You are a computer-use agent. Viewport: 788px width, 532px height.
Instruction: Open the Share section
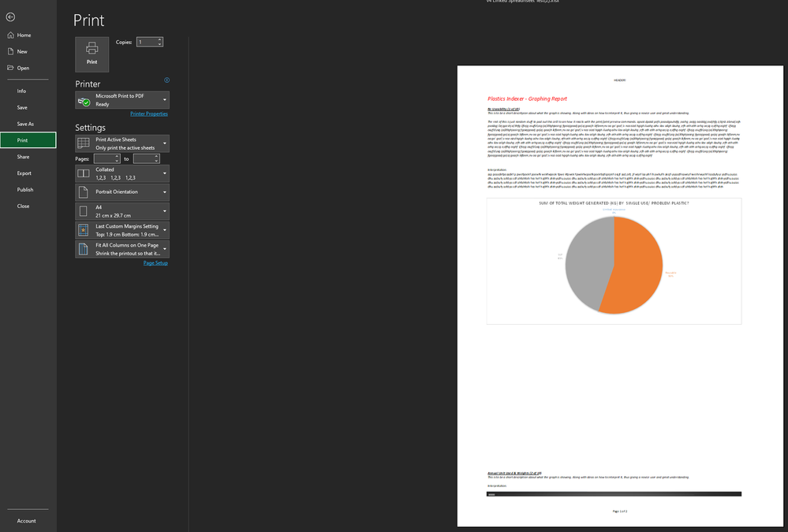tap(23, 157)
